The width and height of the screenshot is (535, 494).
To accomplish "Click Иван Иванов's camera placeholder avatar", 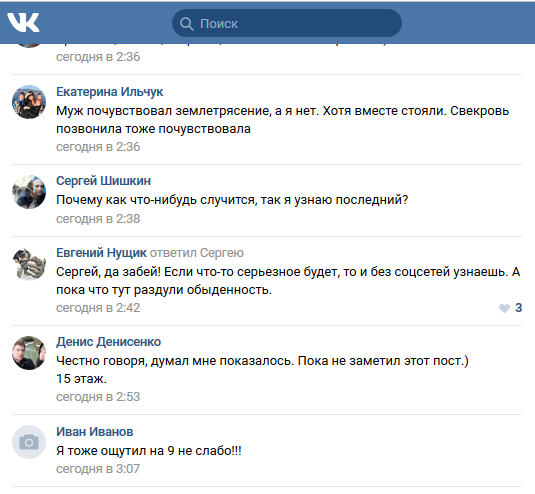I will [29, 442].
